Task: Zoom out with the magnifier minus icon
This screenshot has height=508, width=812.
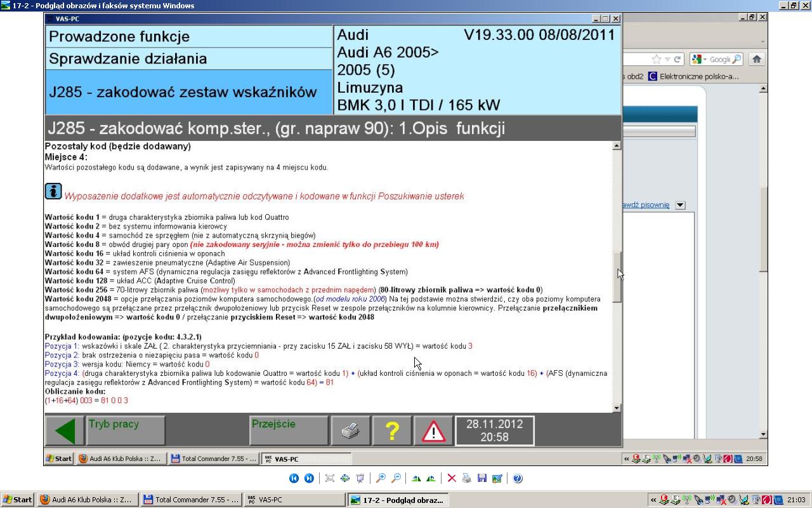Action: (396, 478)
